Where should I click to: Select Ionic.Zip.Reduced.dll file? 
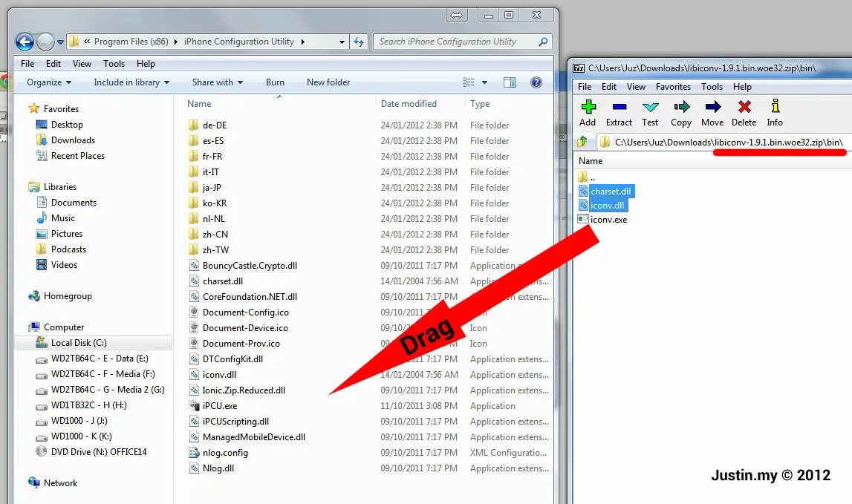click(x=244, y=390)
